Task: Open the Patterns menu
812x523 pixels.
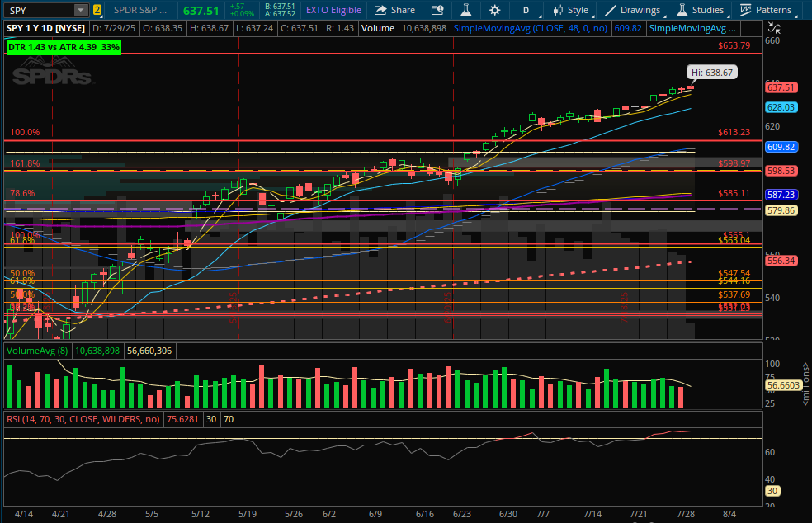Action: (x=766, y=10)
